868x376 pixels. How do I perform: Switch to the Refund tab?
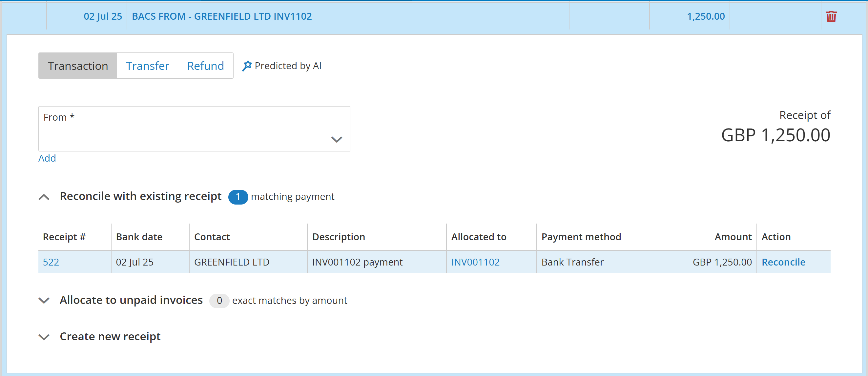(205, 66)
